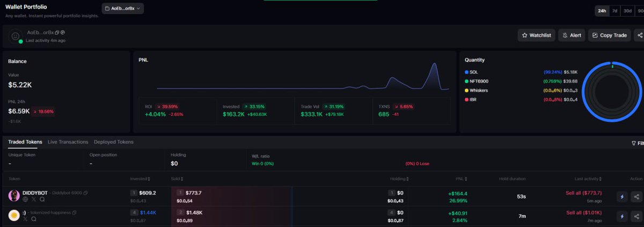Click the lightning quick-trade button for DIDDYBOT
The width and height of the screenshot is (644, 227).
click(622, 196)
